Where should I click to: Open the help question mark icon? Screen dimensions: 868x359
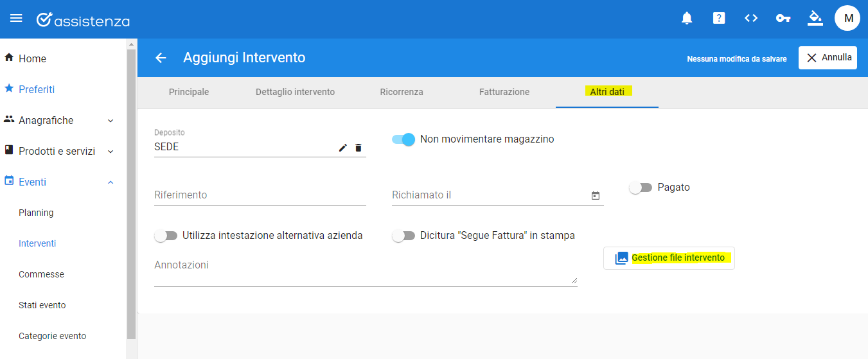(x=719, y=18)
